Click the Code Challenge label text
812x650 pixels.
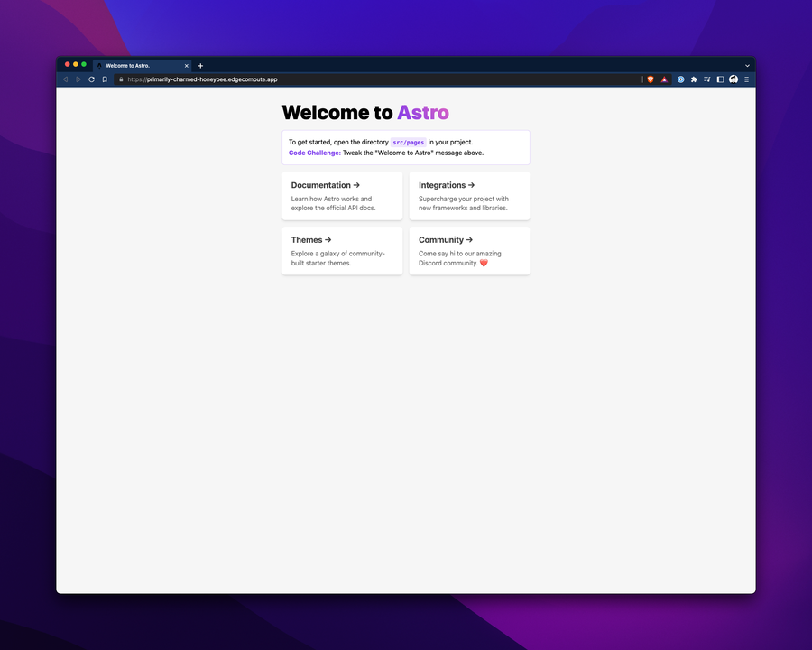click(314, 153)
